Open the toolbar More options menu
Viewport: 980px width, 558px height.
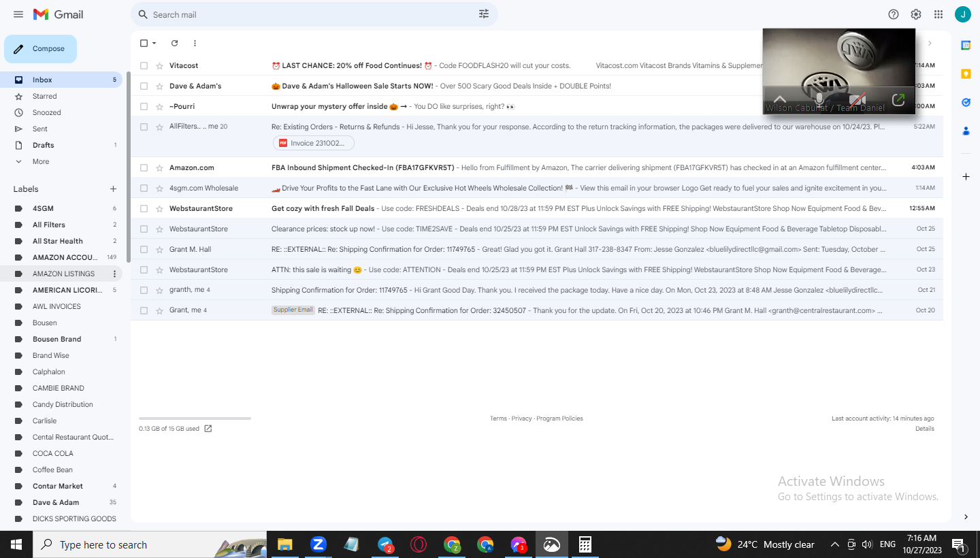coord(195,43)
